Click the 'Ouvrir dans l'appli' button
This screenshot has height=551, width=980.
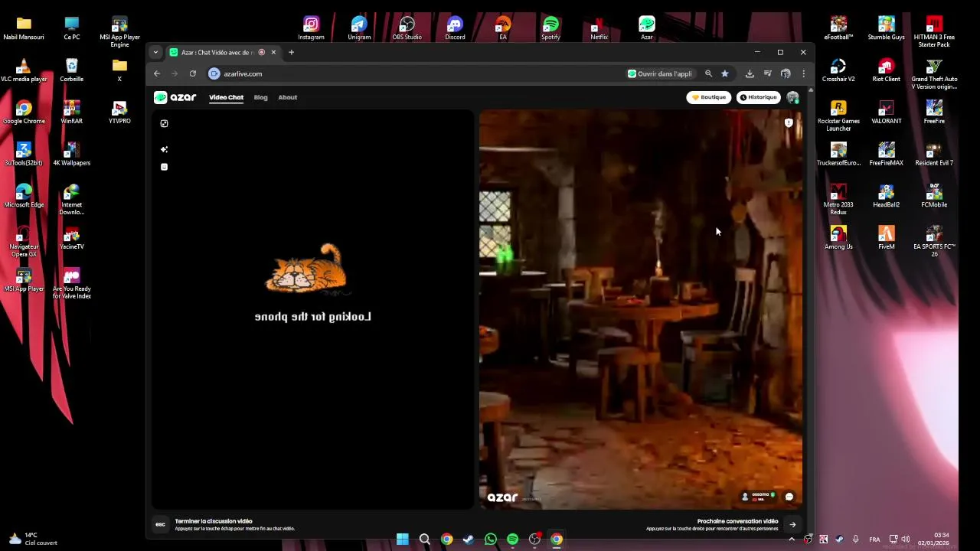click(x=660, y=73)
